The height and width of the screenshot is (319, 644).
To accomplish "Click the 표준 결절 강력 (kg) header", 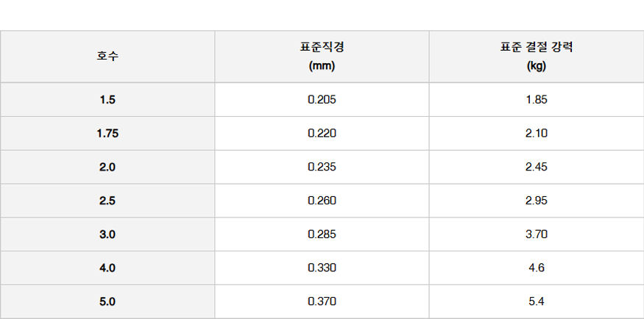I will [536, 56].
